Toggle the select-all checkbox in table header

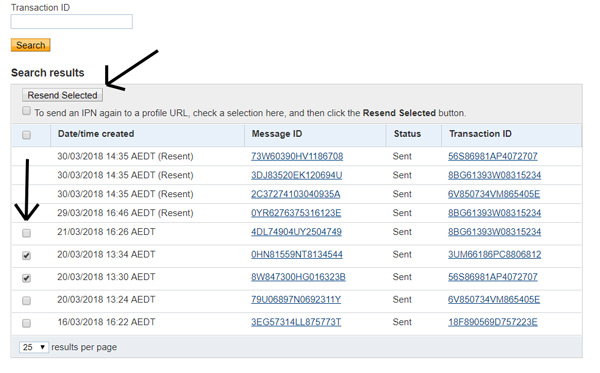(26, 135)
